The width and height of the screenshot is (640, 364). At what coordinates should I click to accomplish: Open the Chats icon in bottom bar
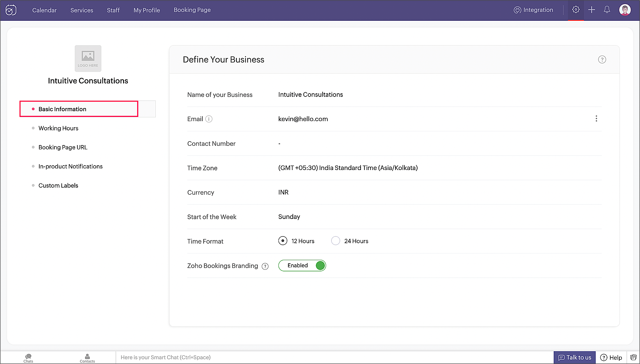coord(28,358)
